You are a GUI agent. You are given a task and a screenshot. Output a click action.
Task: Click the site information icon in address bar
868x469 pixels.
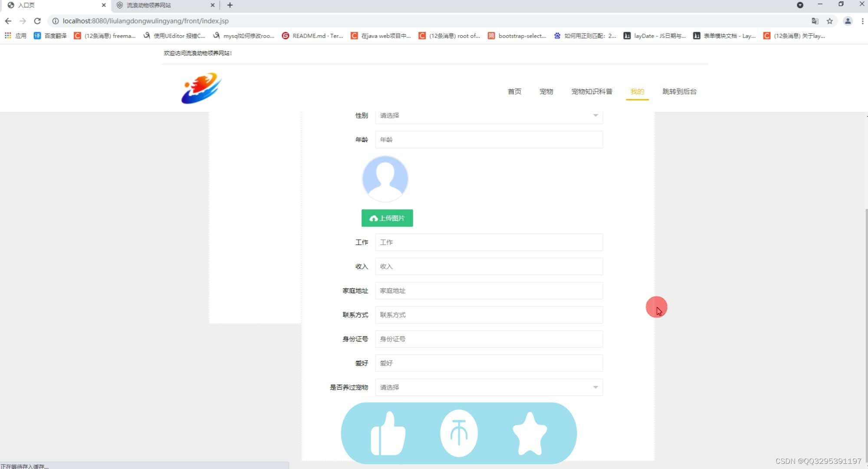pos(55,21)
